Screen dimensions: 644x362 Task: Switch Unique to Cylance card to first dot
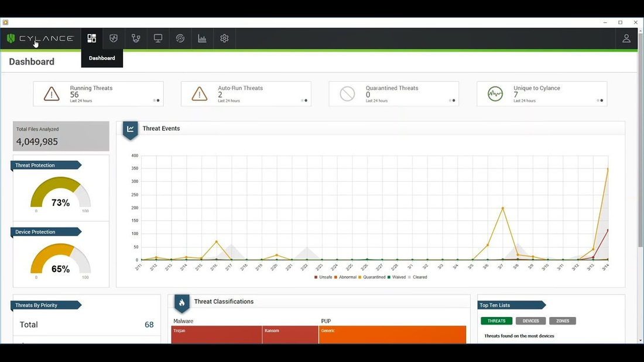pos(598,101)
